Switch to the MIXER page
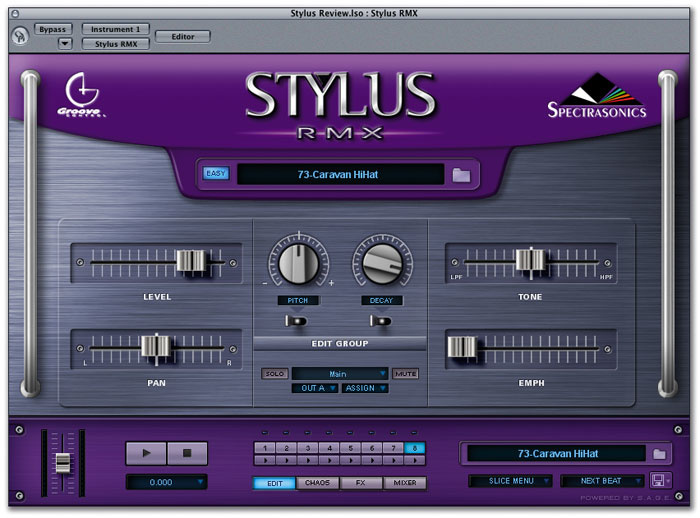The height and width of the screenshot is (518, 700). pyautogui.click(x=404, y=483)
